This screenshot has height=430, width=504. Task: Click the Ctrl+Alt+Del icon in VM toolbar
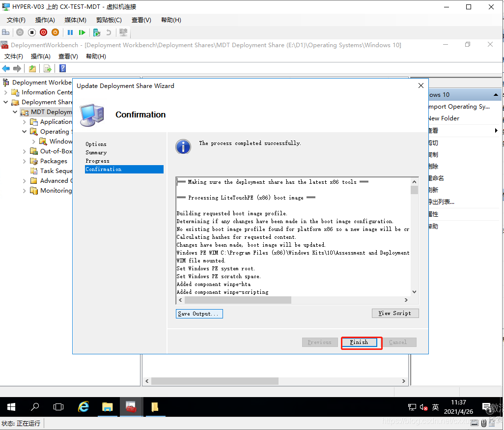6,32
